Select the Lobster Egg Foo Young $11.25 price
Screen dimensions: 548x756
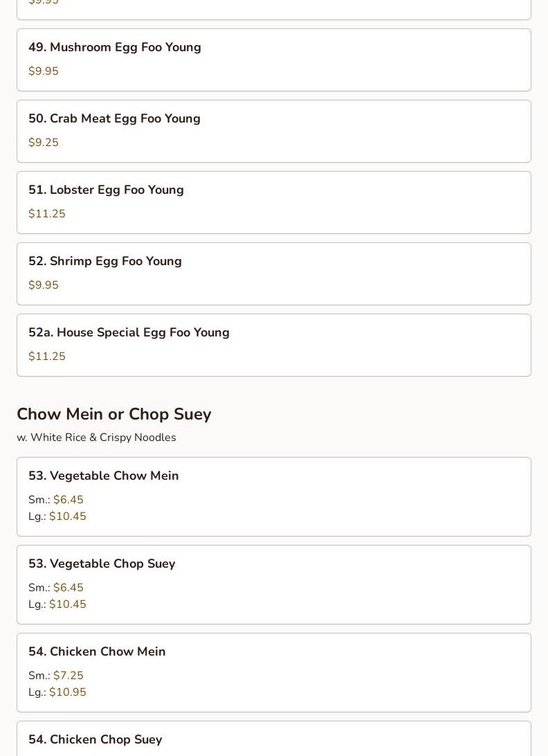[47, 214]
